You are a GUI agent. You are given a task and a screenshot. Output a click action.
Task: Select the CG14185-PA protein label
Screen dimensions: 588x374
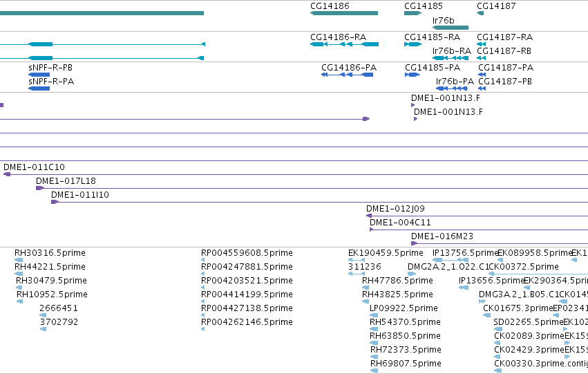click(x=433, y=68)
